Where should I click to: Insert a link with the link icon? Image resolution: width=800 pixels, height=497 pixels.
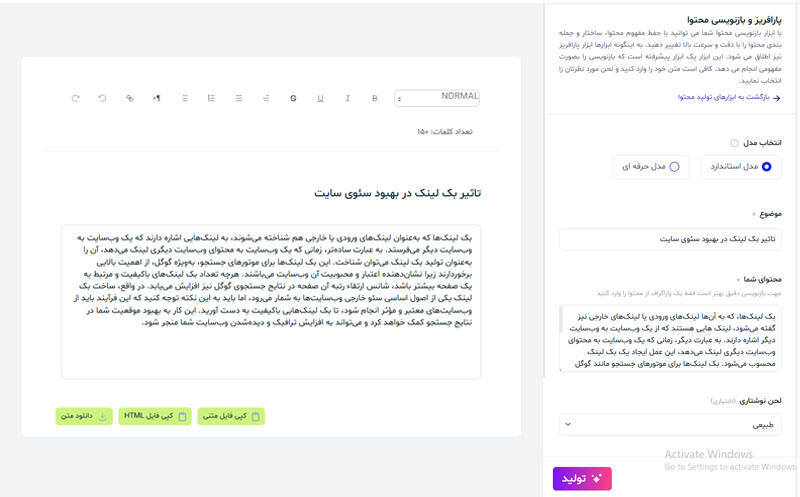(129, 98)
